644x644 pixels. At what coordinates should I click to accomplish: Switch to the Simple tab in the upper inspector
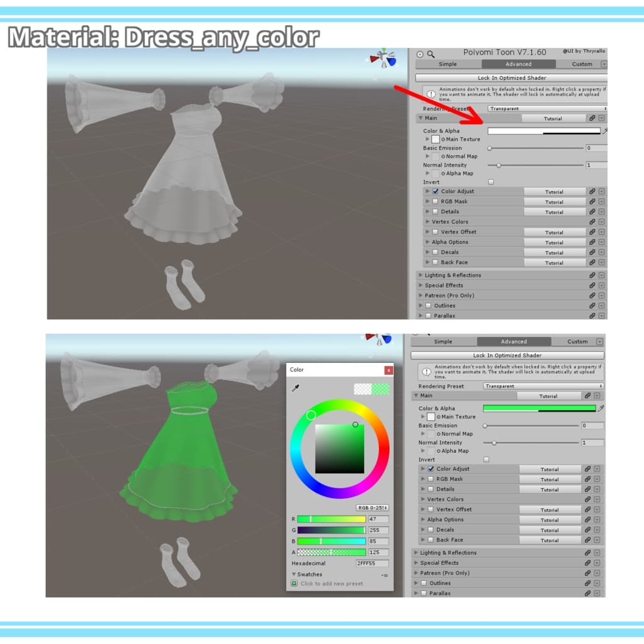coord(448,64)
